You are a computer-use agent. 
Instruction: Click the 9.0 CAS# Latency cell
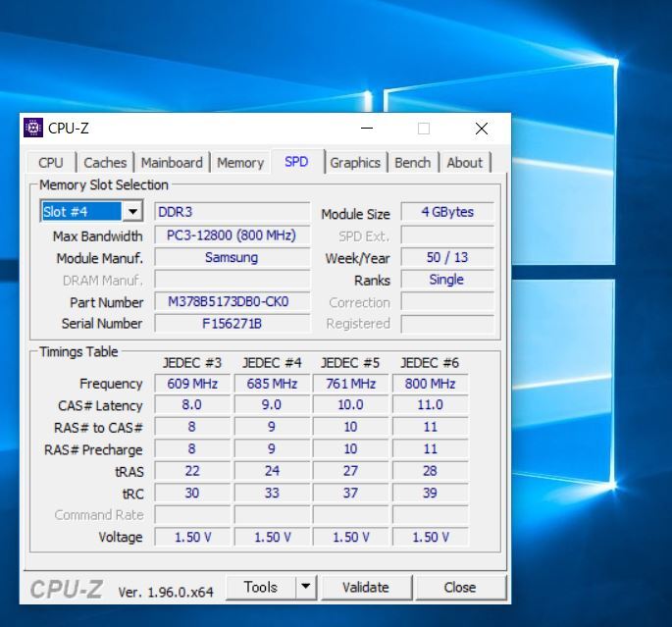tap(272, 404)
